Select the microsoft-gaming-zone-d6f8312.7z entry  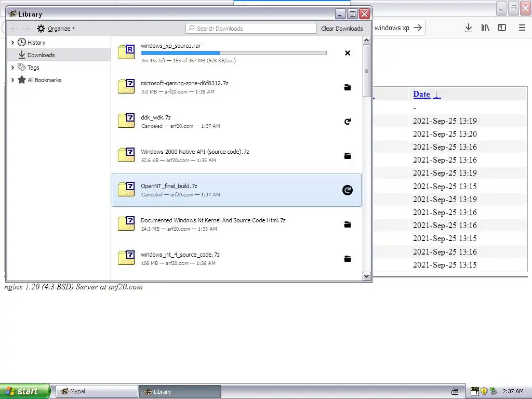[x=236, y=87]
